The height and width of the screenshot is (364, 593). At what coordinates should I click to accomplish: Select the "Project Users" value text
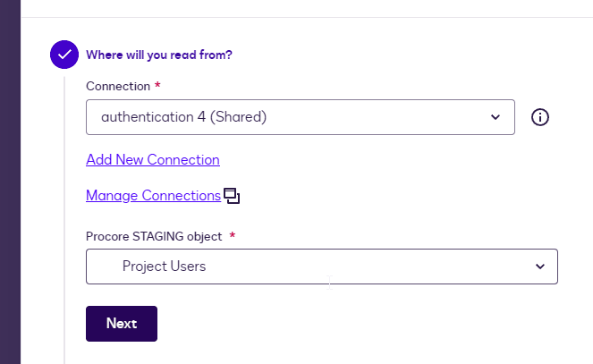(x=164, y=267)
